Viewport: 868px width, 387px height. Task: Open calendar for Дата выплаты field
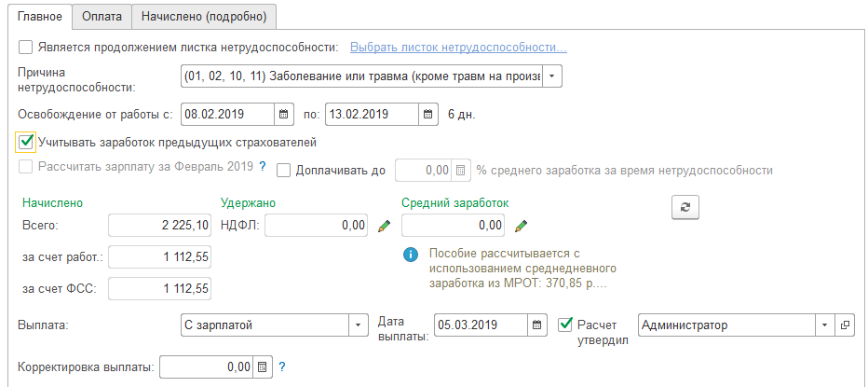(537, 325)
